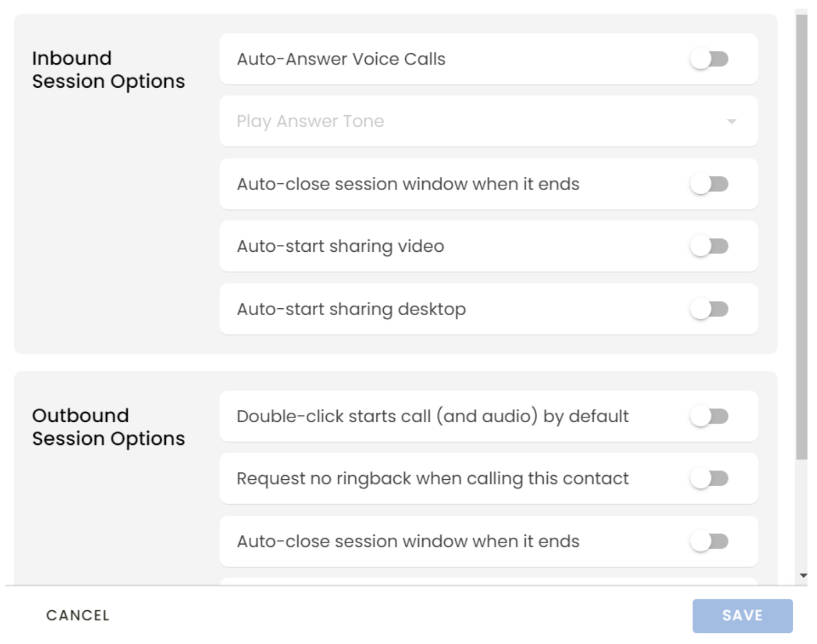Click the Play Answer Tone dropdown arrow
This screenshot has width=817, height=644.
731,122
